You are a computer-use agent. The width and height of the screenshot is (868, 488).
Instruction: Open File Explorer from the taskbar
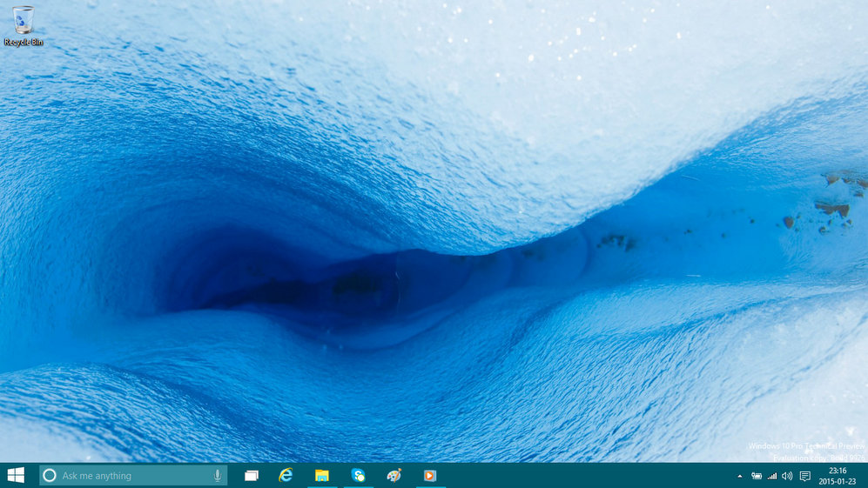(322, 476)
